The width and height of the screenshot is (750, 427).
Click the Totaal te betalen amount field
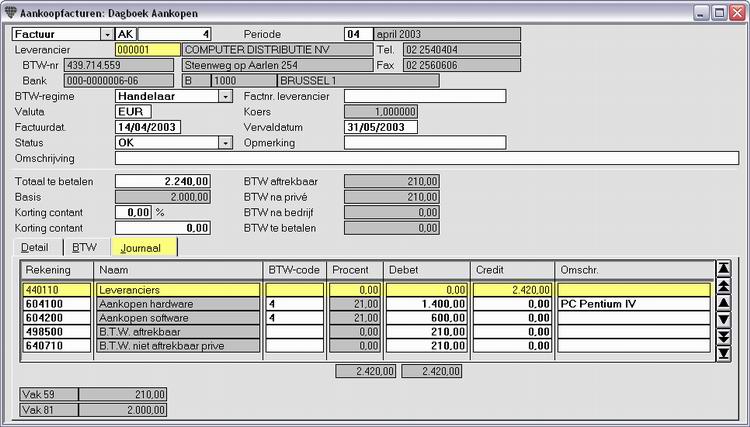pyautogui.click(x=162, y=181)
